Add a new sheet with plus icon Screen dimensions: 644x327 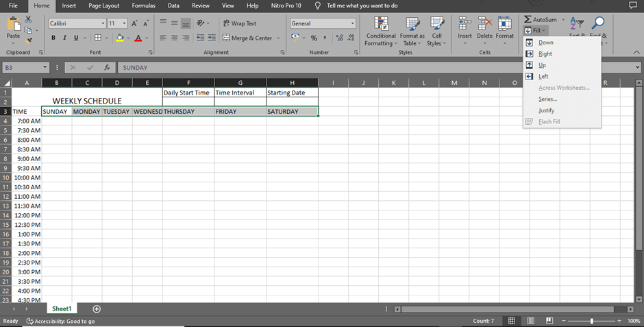[97, 309]
